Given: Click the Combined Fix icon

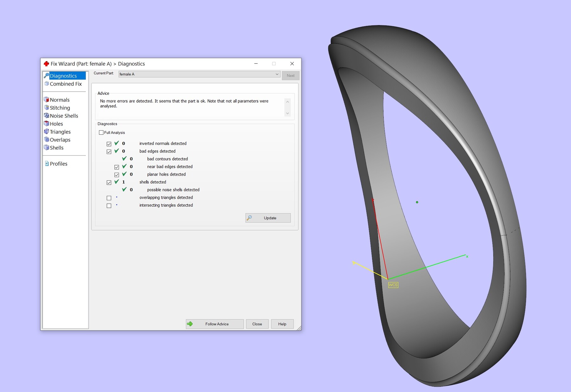Looking at the screenshot, I should click(47, 84).
